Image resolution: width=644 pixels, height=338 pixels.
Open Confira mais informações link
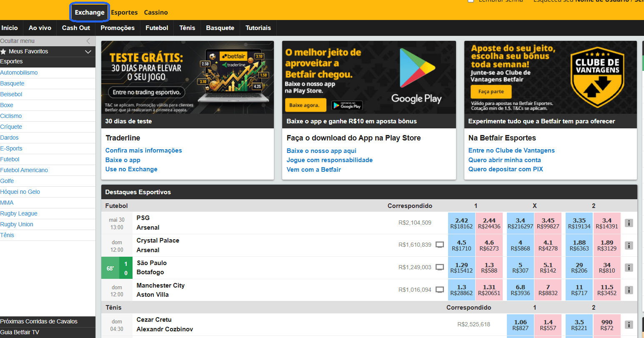143,150
